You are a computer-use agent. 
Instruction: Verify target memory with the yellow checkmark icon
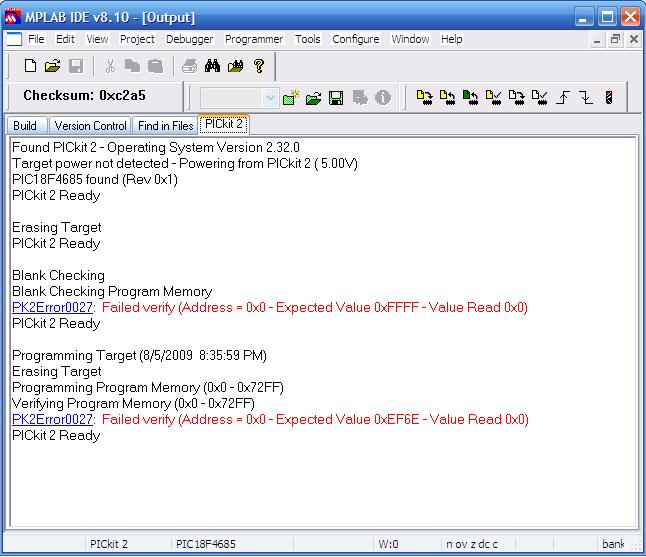click(x=494, y=98)
